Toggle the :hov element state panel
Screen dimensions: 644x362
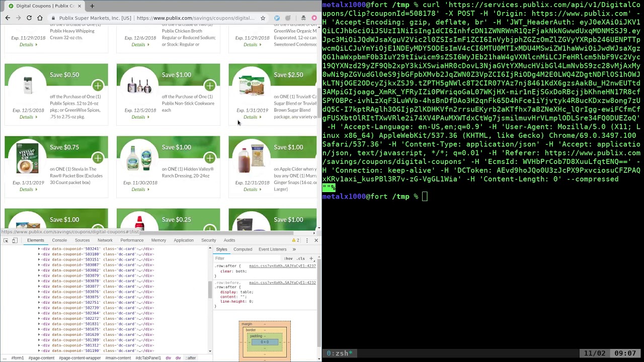288,258
